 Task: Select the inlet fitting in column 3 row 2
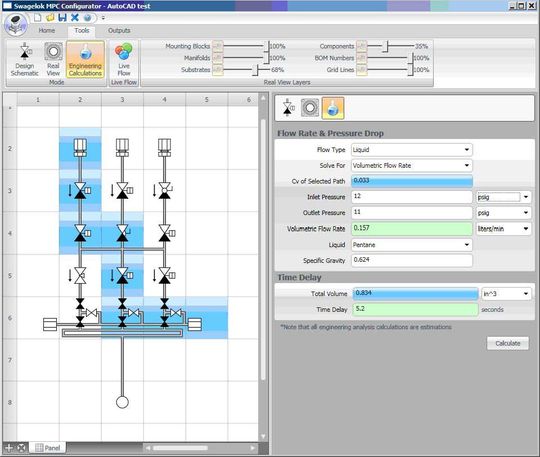click(x=122, y=147)
